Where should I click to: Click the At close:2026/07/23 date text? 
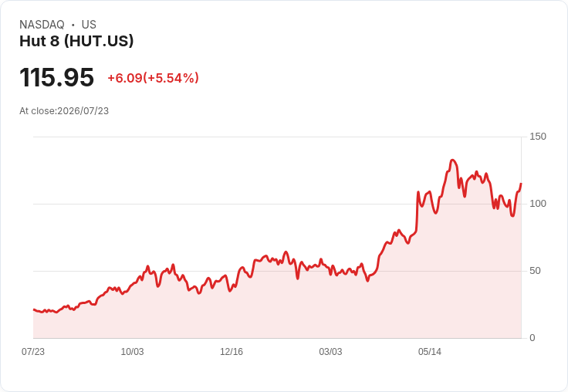[64, 111]
